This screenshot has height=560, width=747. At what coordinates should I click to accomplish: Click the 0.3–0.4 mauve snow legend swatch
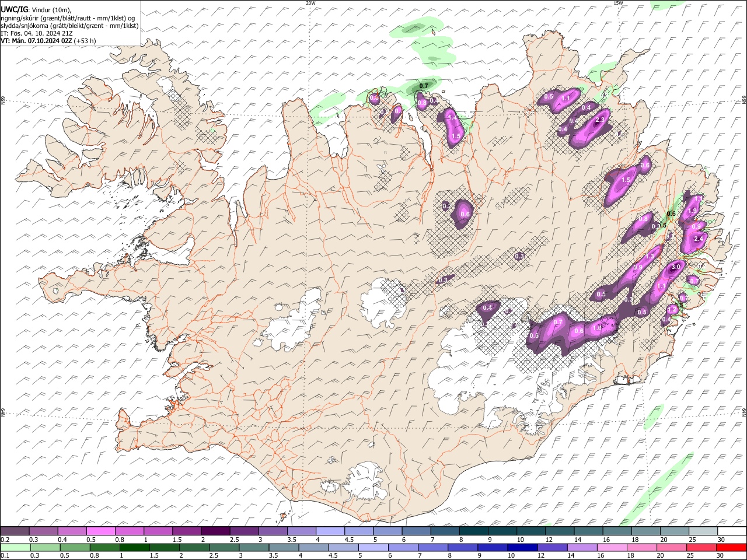pos(44,531)
